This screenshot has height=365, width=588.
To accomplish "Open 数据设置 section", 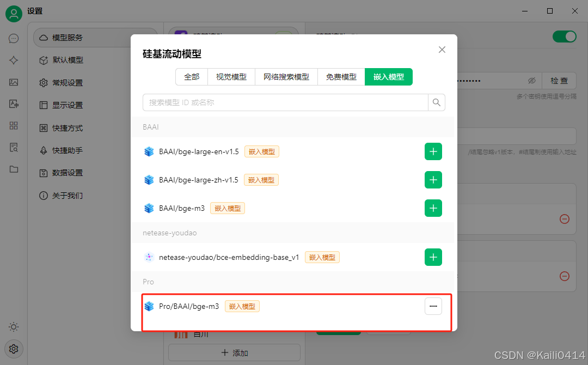I will coord(95,173).
